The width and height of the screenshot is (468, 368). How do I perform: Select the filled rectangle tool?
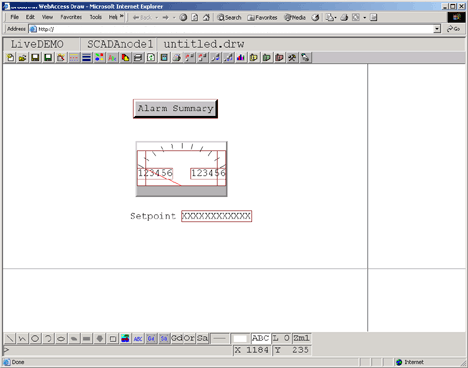pos(87,339)
